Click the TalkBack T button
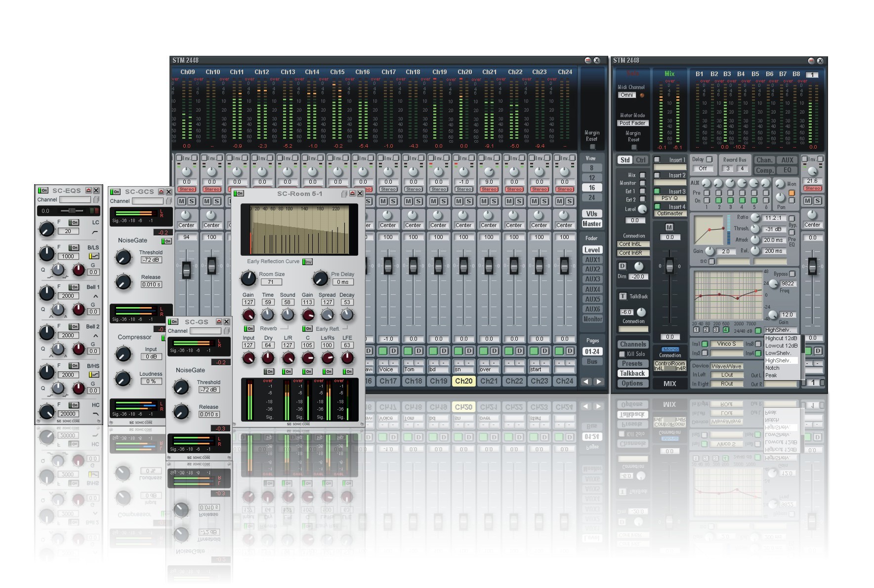Screen dimensions: 874x588 (623, 296)
